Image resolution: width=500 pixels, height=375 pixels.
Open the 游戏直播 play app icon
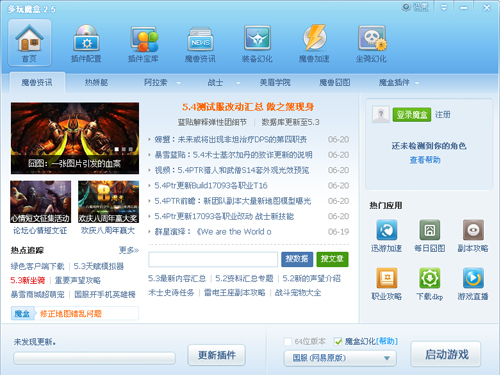[x=473, y=284]
